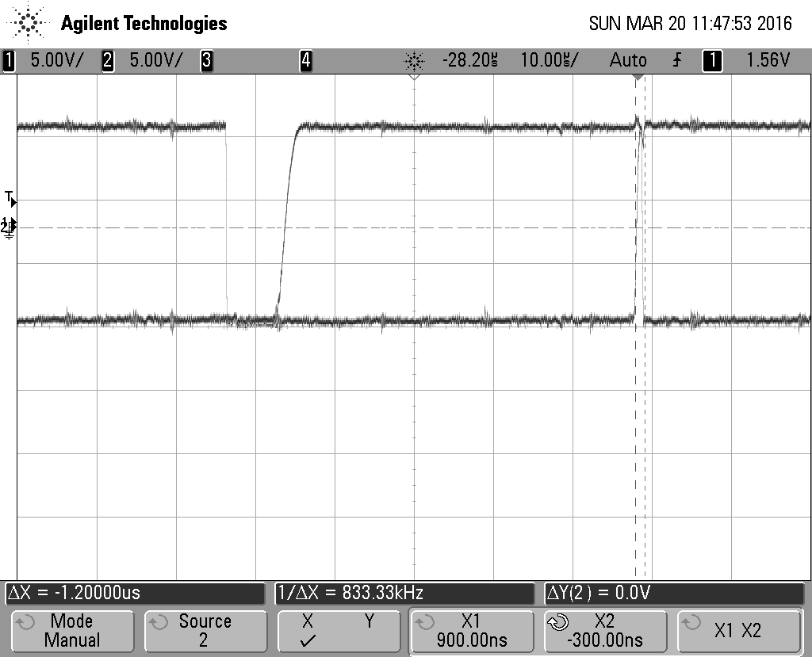Open the Source 2 cursor softkey
The height and width of the screenshot is (657, 812).
click(x=205, y=630)
